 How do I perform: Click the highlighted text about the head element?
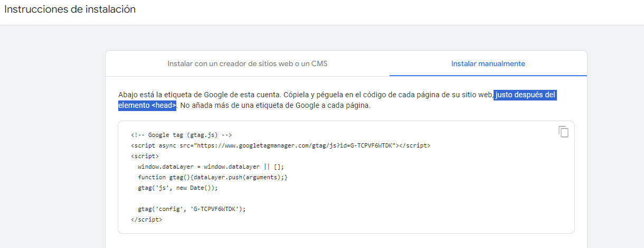click(525, 95)
